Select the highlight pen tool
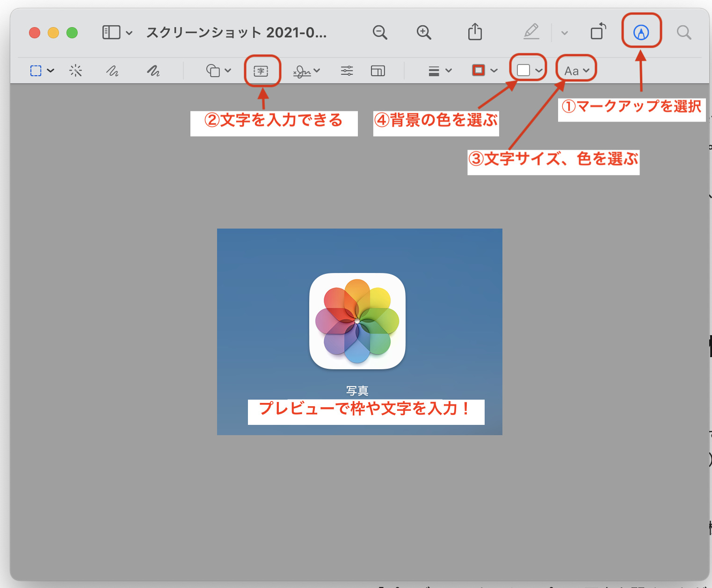 pos(531,32)
